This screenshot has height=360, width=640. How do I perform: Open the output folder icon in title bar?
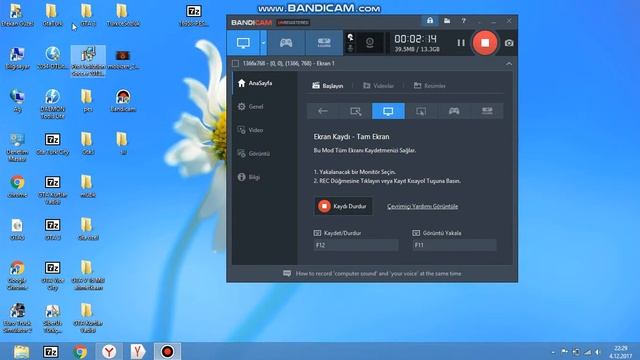click(x=447, y=20)
